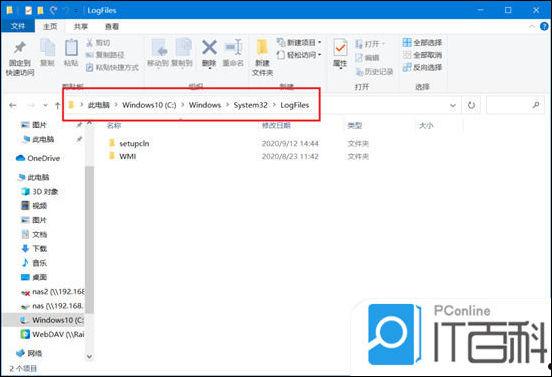This screenshot has height=377, width=552.
Task: Click Windows in address breadcrumb
Action: [x=205, y=105]
